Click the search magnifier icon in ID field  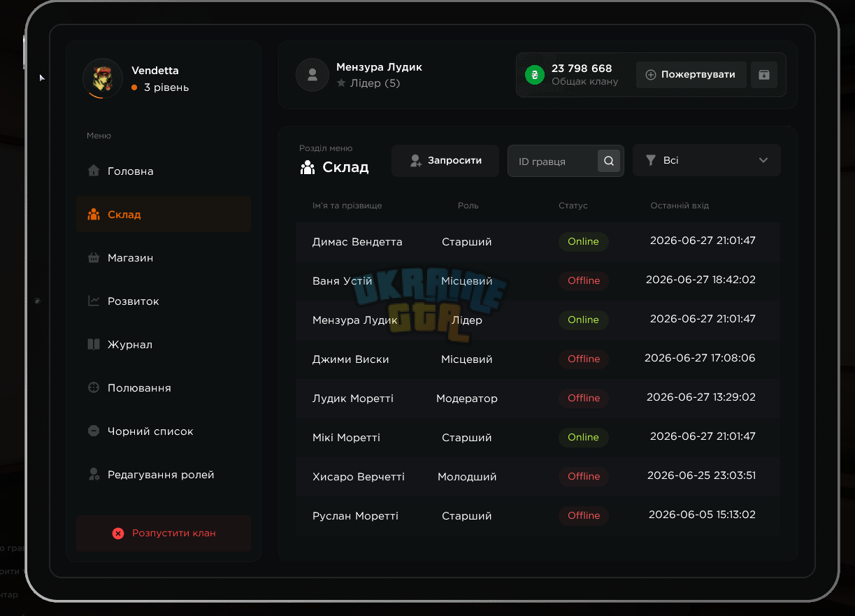coord(609,161)
